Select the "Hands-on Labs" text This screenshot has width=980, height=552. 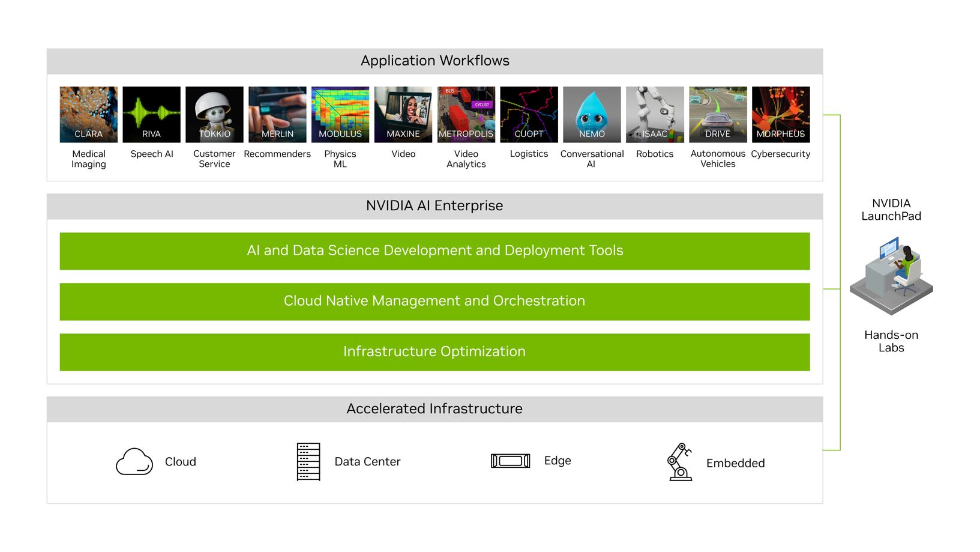891,341
